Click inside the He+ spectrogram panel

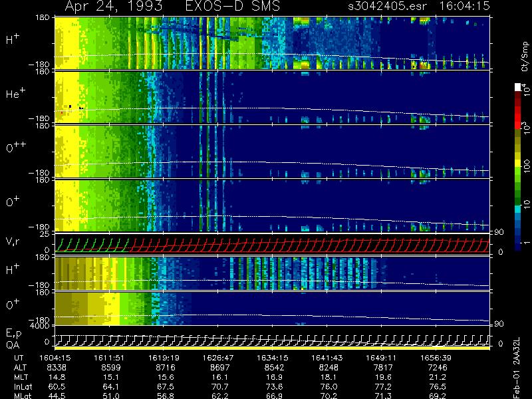pyautogui.click(x=272, y=98)
